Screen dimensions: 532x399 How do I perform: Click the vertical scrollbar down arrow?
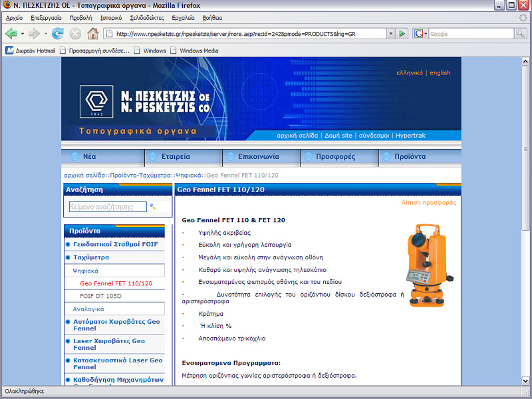coord(525,381)
